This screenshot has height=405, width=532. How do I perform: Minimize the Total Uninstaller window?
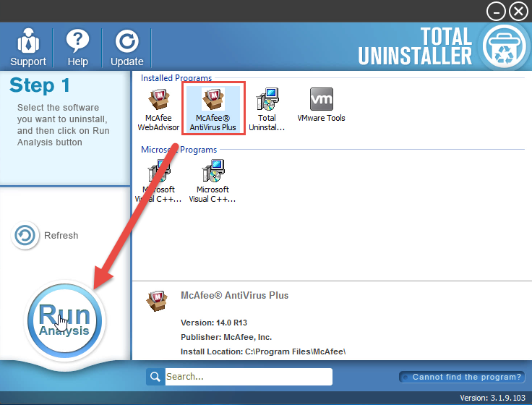click(496, 12)
